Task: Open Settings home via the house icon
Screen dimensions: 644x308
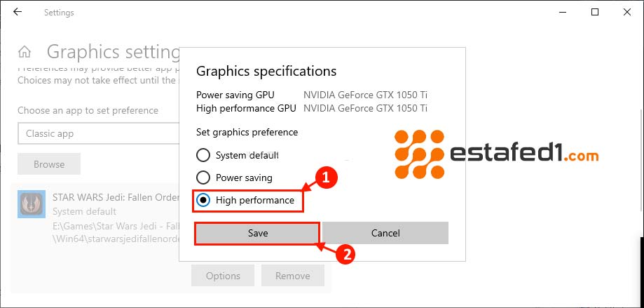Action: pos(25,52)
